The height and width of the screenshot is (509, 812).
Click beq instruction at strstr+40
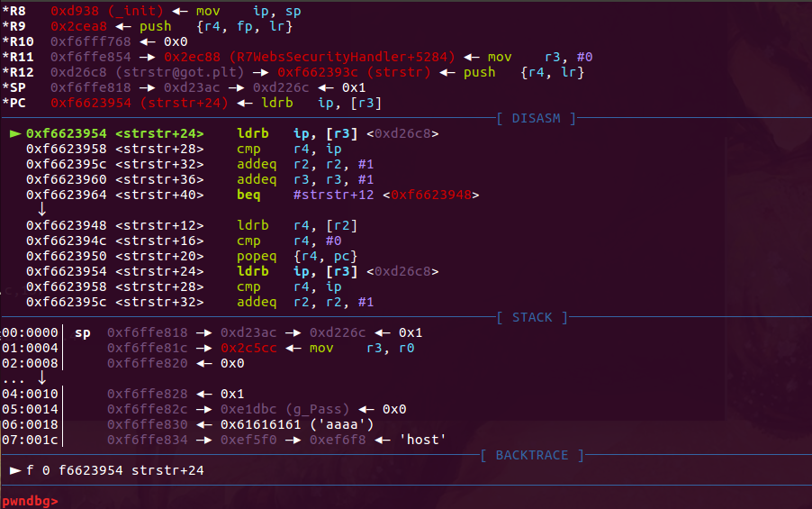[248, 195]
